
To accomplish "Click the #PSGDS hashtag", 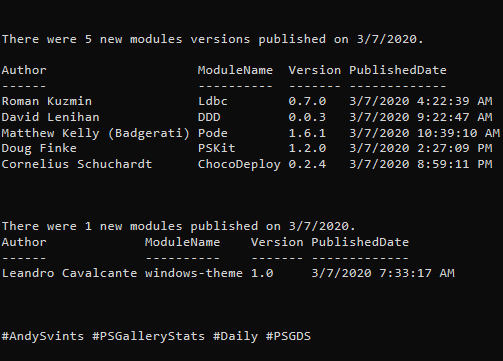I will coord(288,336).
